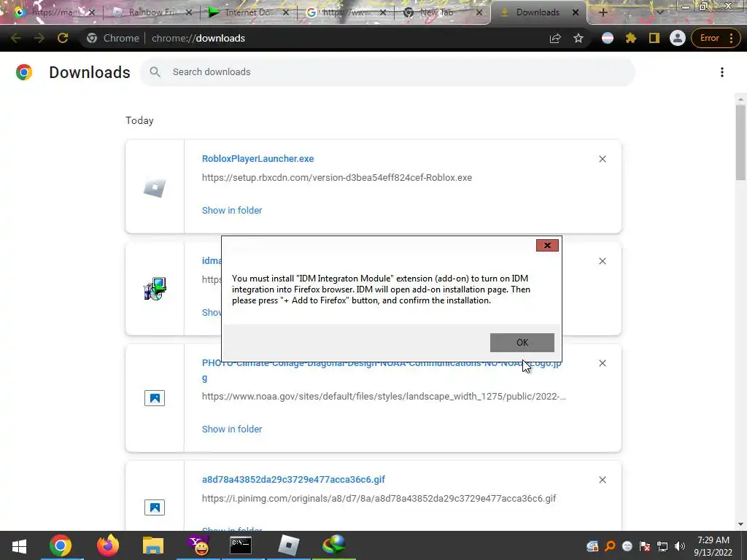Open Roblox from the taskbar
The height and width of the screenshot is (560, 747).
tap(289, 545)
